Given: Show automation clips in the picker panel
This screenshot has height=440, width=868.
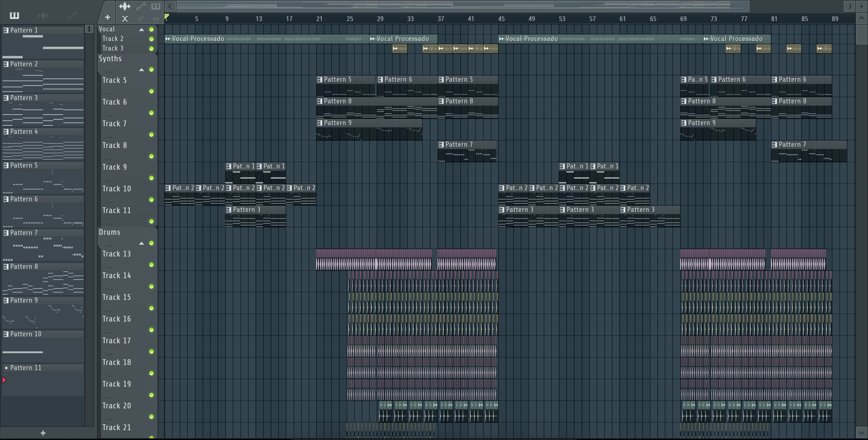Looking at the screenshot, I should coord(72,15).
